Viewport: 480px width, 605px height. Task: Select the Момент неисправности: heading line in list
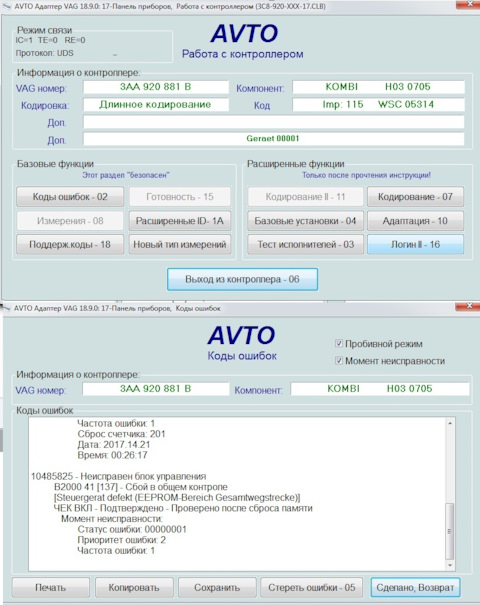[112, 519]
